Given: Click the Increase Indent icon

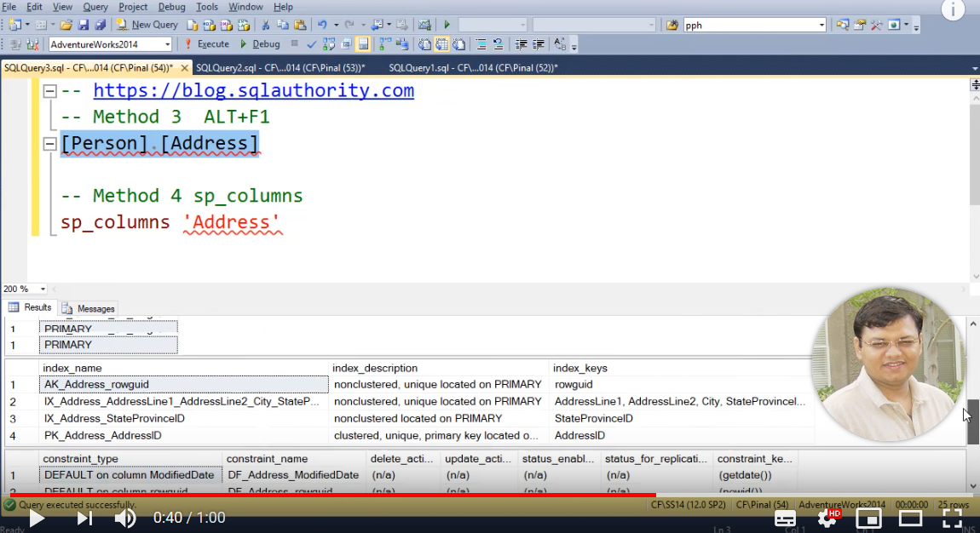Looking at the screenshot, I should point(538,44).
